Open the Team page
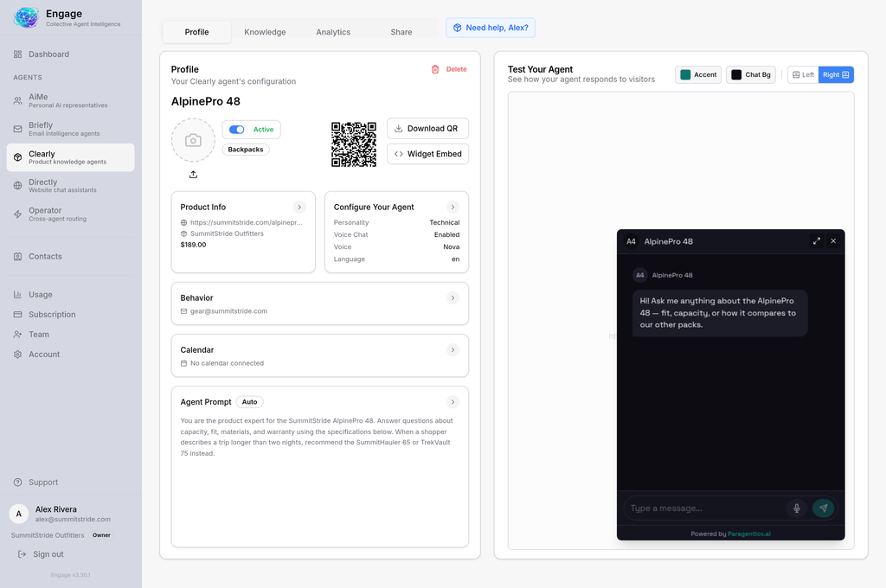This screenshot has height=588, width=886. coord(70,335)
